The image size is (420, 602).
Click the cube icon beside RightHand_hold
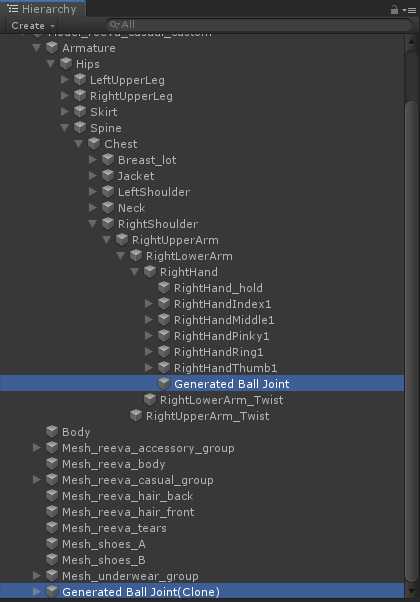[164, 288]
